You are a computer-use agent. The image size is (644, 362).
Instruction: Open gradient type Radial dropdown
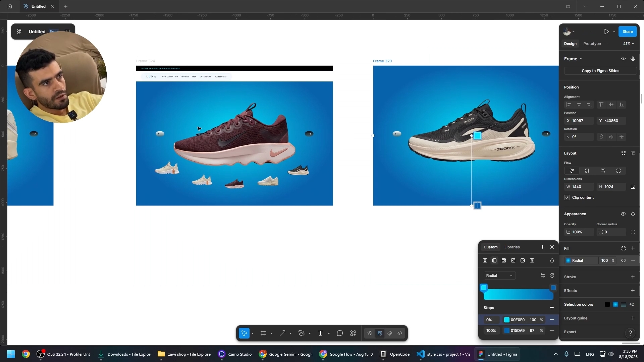point(499,276)
